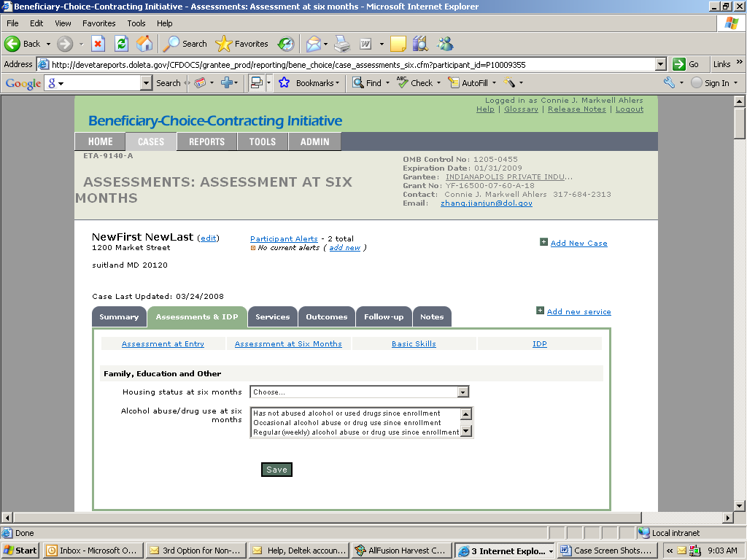Open the Assessment at Entry link
Screen dimensions: 747x560
pos(163,344)
